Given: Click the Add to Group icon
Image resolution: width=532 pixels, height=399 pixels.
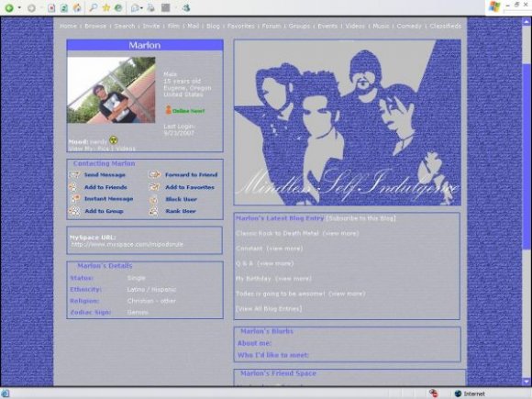Looking at the screenshot, I should pos(74,211).
